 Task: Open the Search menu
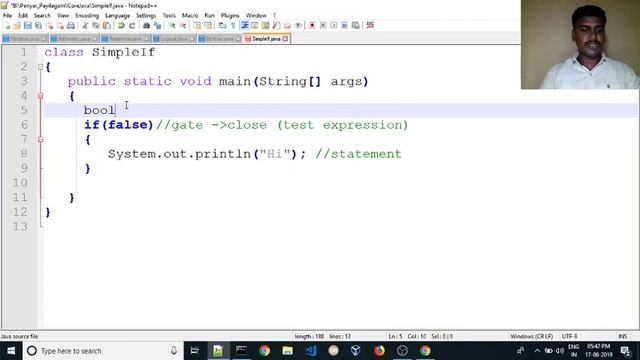42,16
